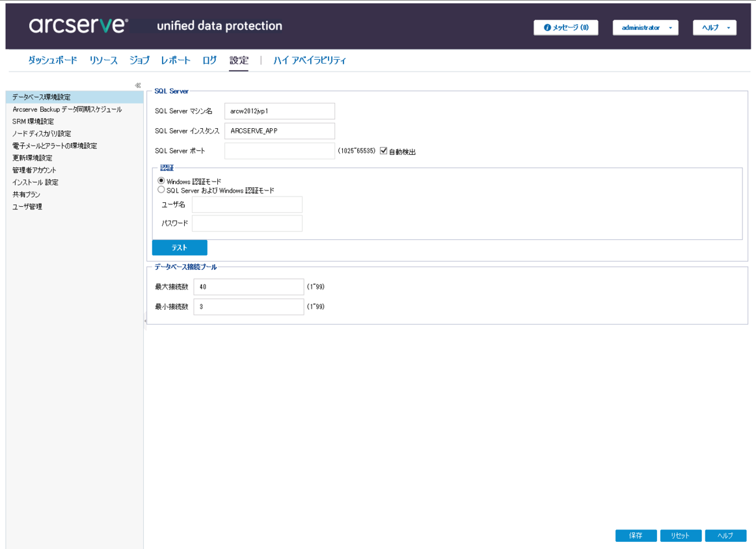Click the SQL Server マシン名 field
Viewport: 756px width, 549px height.
[x=280, y=111]
